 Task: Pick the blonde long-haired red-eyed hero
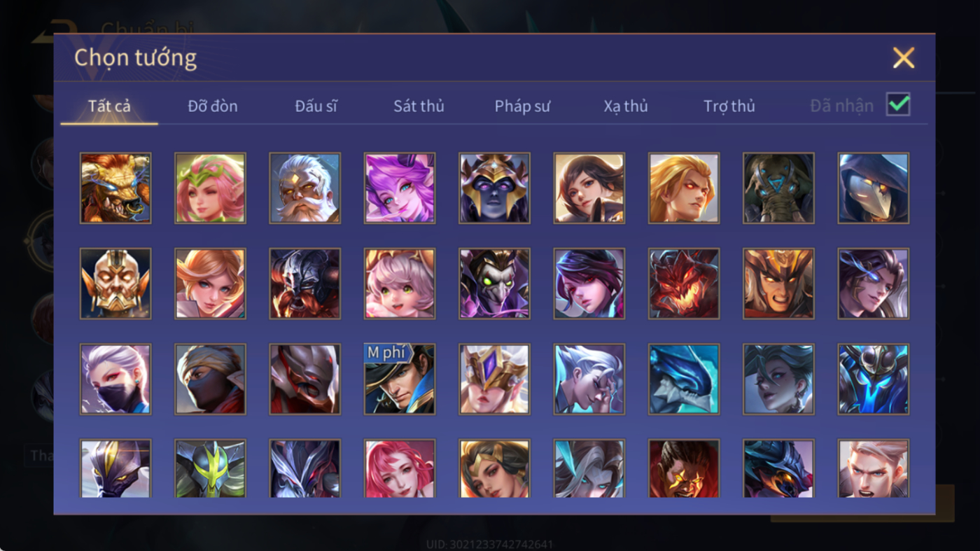[x=684, y=188]
